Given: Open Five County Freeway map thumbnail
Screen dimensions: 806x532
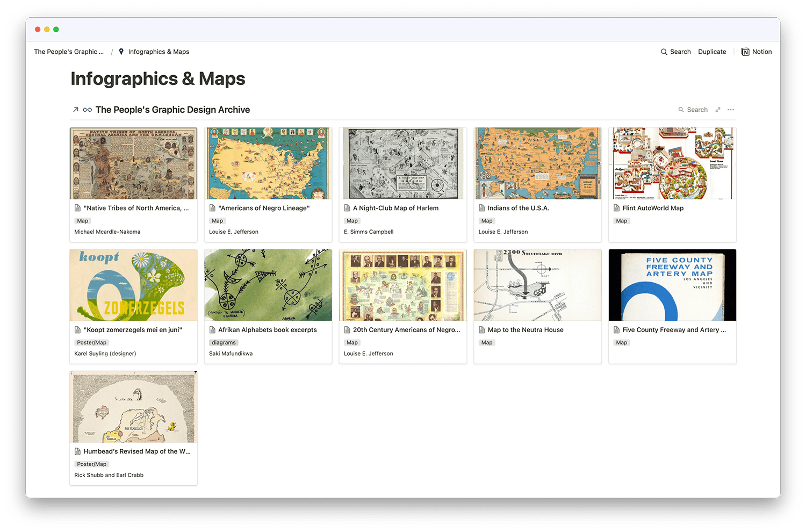Looking at the screenshot, I should pos(672,285).
